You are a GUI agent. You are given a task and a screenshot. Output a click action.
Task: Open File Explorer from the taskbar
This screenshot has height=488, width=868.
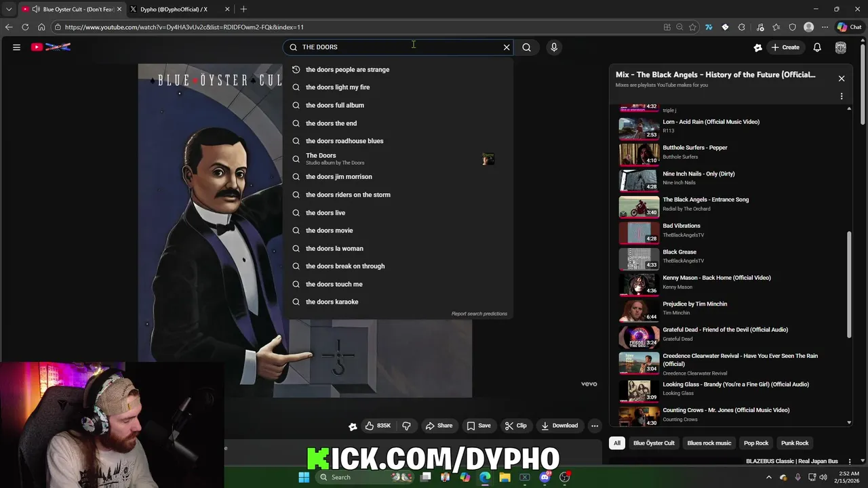pos(505,477)
